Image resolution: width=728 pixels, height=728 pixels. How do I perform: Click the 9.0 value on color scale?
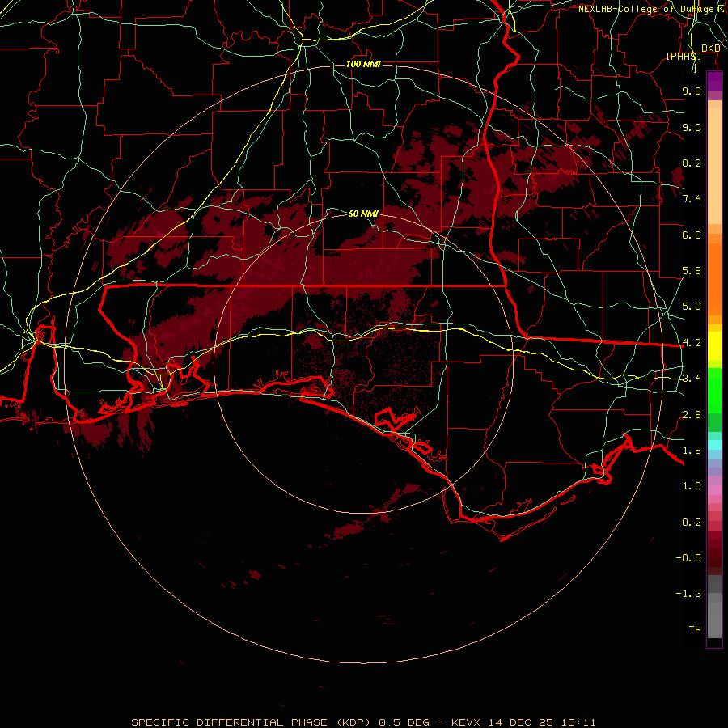click(692, 127)
